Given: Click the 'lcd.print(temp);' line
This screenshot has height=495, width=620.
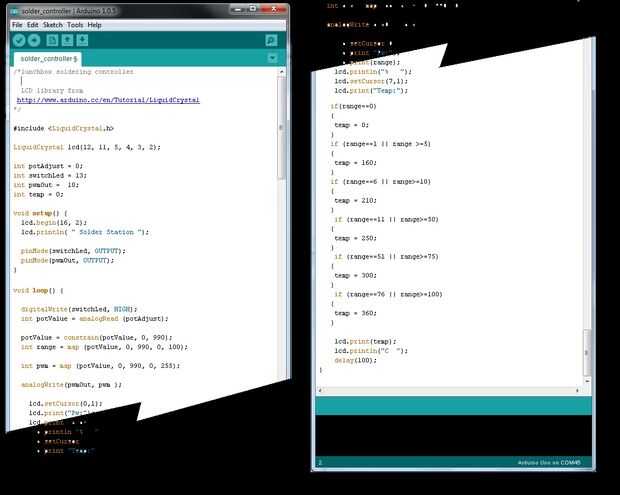Looking at the screenshot, I should (365, 341).
